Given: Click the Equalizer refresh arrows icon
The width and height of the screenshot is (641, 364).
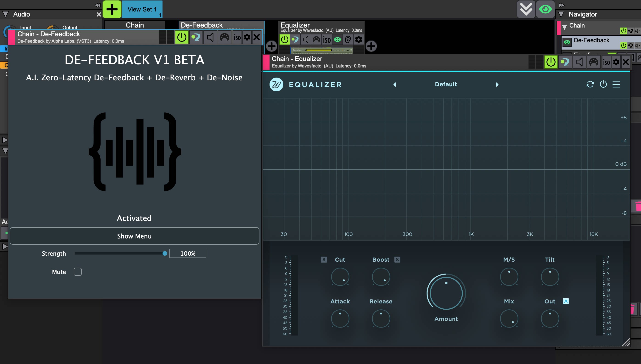Looking at the screenshot, I should pyautogui.click(x=590, y=84).
